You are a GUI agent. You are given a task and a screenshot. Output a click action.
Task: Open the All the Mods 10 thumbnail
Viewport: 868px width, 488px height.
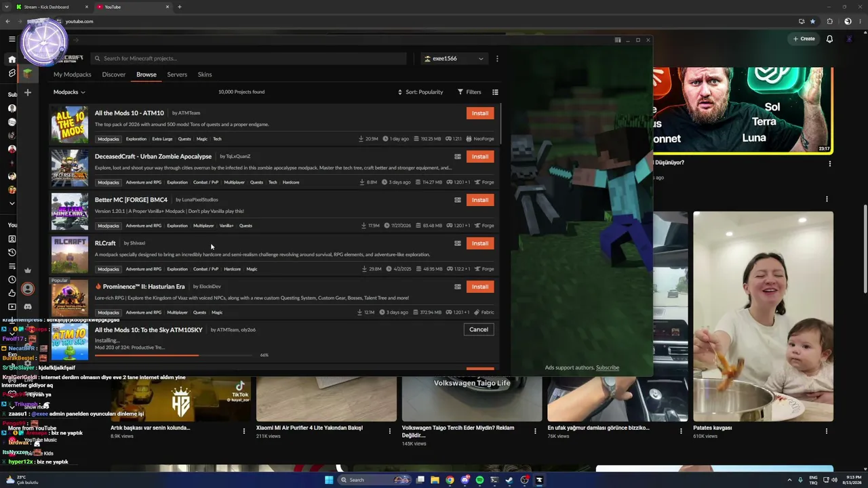pos(70,125)
